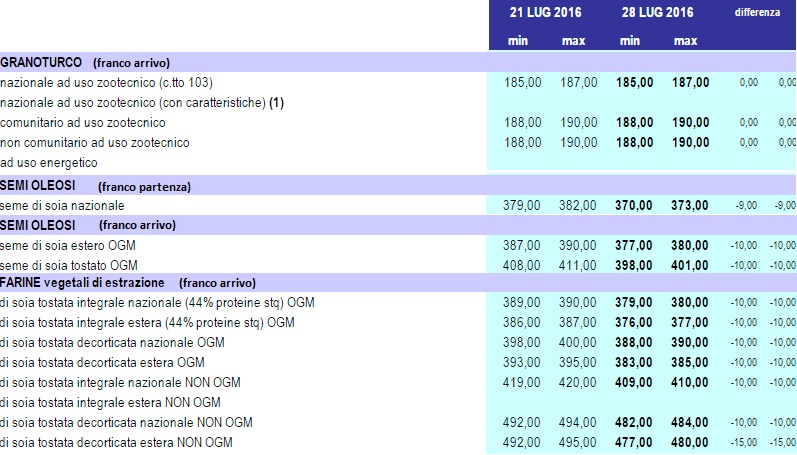Click the bold '383,00' cell
Viewport: 797px width, 455px height.
[x=633, y=362]
